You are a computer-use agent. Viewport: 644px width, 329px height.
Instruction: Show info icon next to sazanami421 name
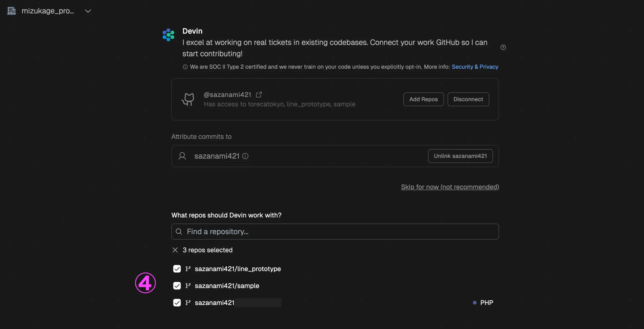tap(245, 156)
